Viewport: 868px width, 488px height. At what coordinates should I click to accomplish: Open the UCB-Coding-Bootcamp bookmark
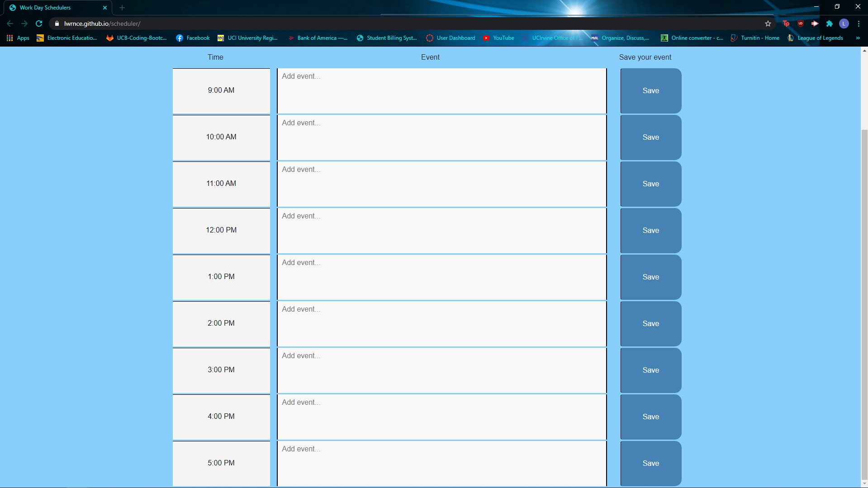[137, 38]
